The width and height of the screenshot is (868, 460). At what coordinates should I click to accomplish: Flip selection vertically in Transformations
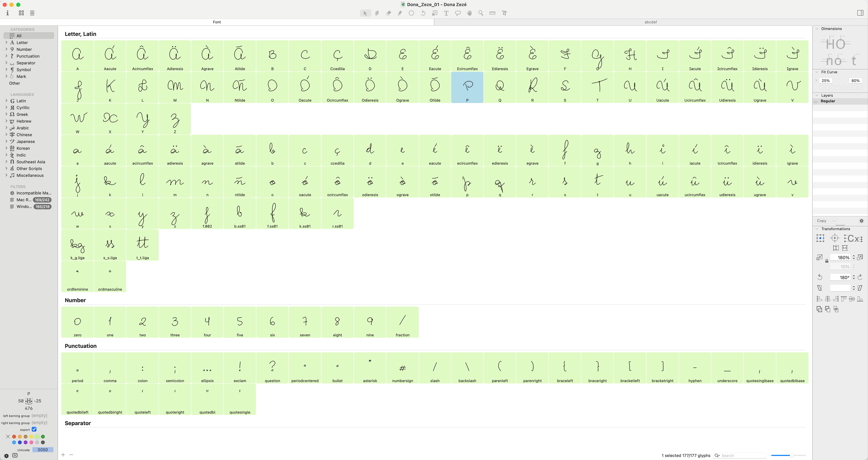pos(845,248)
